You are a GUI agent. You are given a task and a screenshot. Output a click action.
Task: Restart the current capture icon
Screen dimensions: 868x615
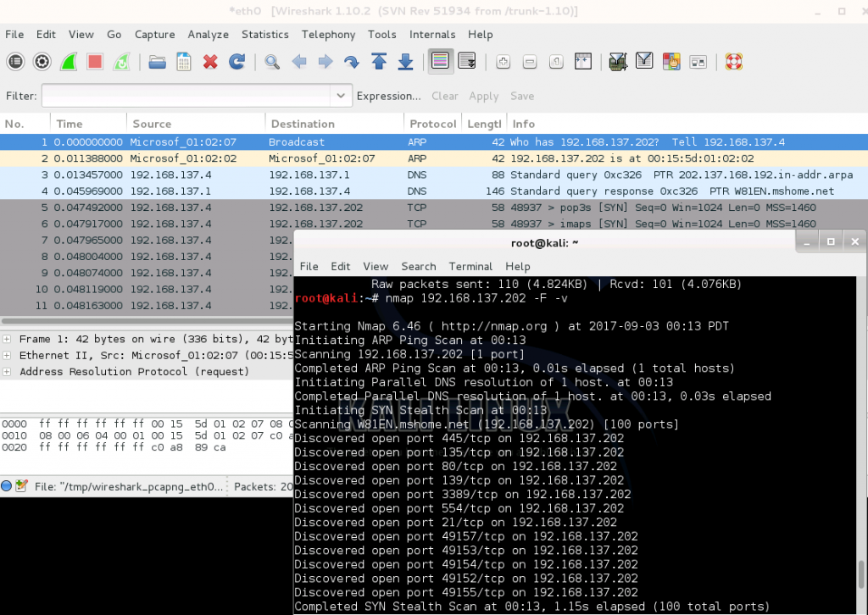click(x=122, y=61)
